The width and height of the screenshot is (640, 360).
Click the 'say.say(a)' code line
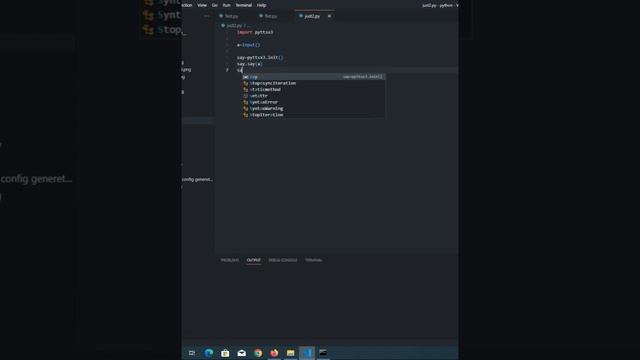pos(250,64)
